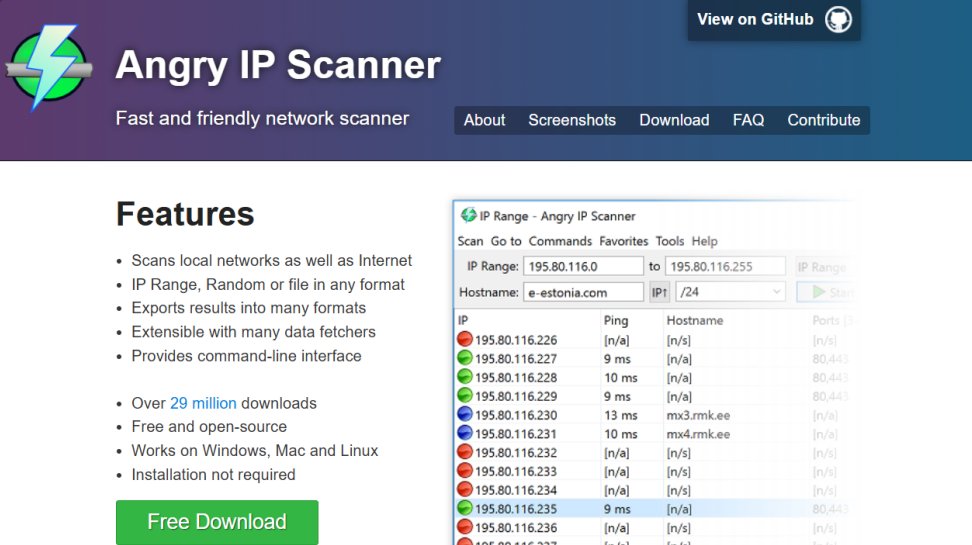Open the Download page from navigation
Image resolution: width=972 pixels, height=545 pixels.
[674, 120]
